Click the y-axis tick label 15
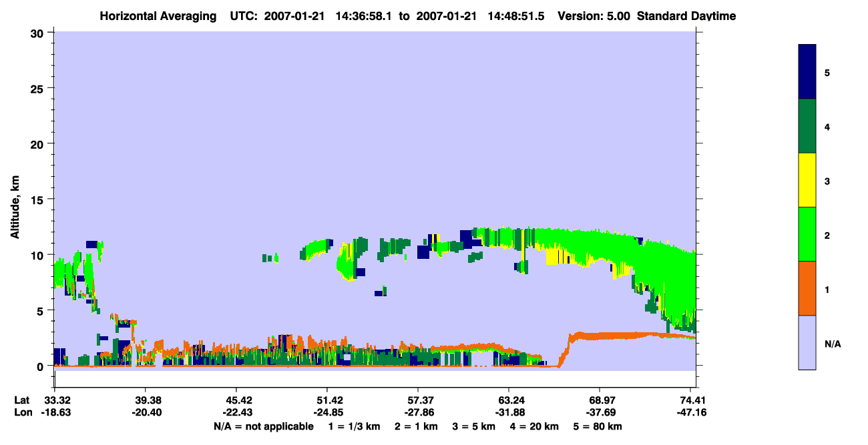The image size is (868, 445). pos(39,199)
